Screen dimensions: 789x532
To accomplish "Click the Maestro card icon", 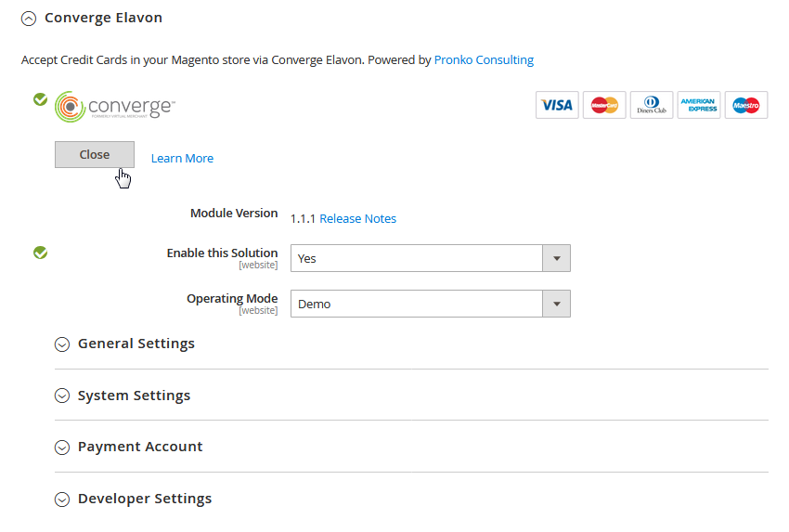I will click(x=746, y=105).
